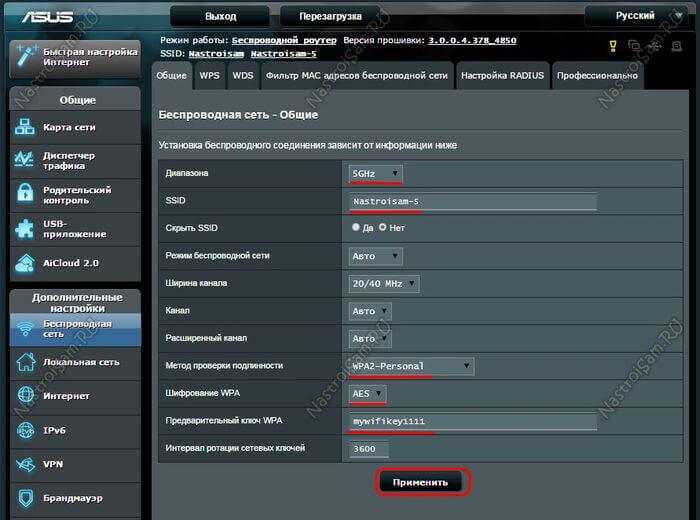Switch to the WPS tab

click(209, 75)
